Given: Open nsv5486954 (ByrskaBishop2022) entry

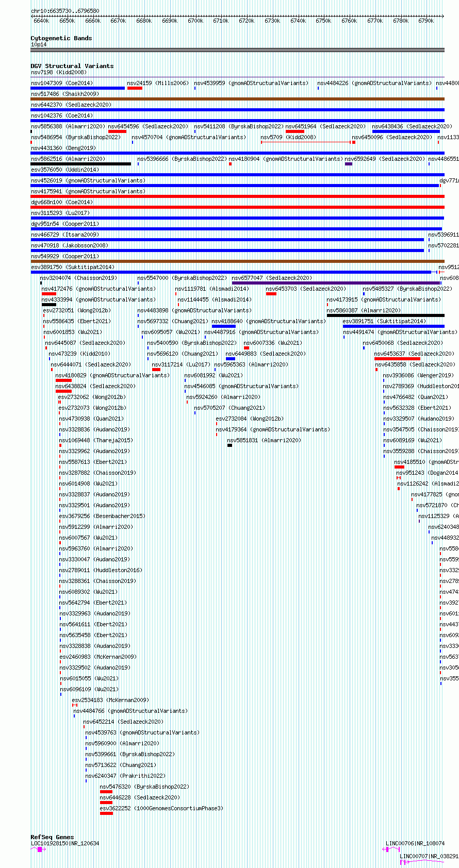Looking at the screenshot, I should [x=76, y=137].
